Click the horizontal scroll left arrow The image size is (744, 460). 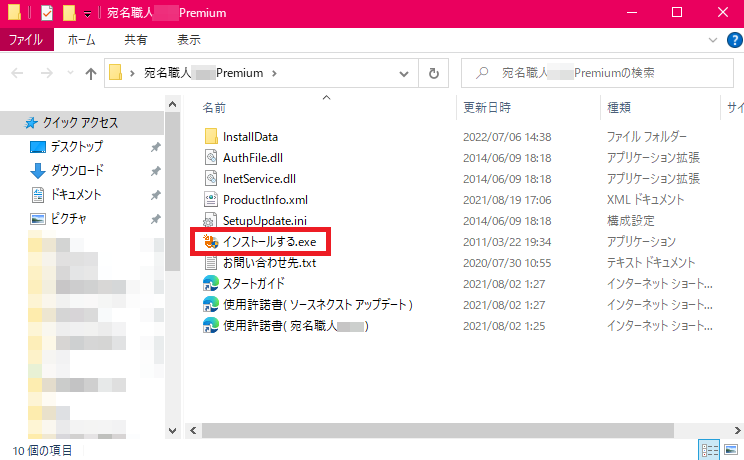click(193, 431)
